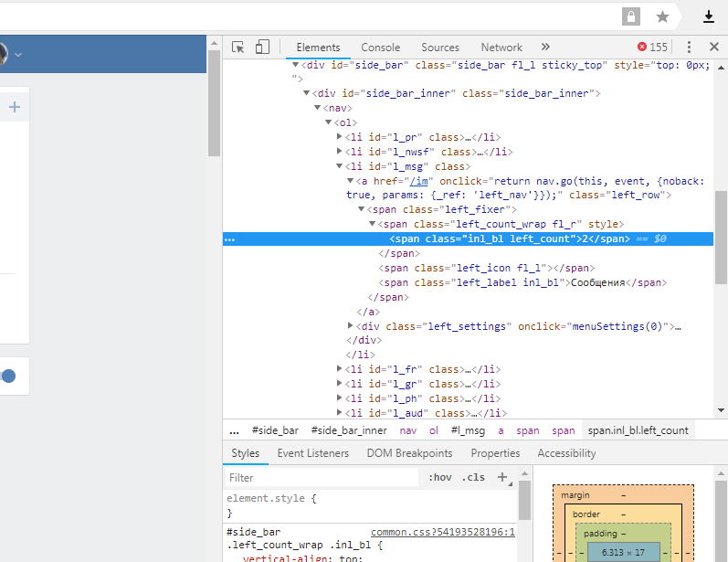Image resolution: width=728 pixels, height=562 pixels.
Task: Switch to the Console tab
Action: [x=381, y=48]
